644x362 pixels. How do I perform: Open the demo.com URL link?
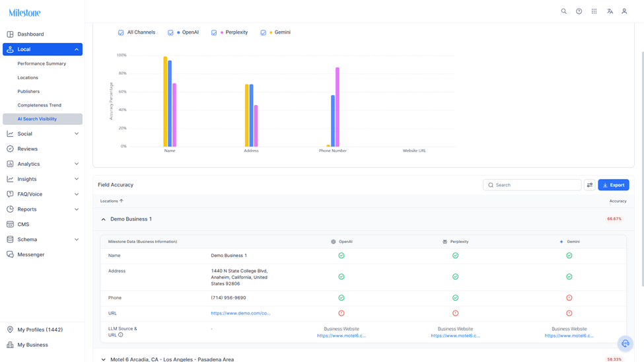click(x=240, y=313)
